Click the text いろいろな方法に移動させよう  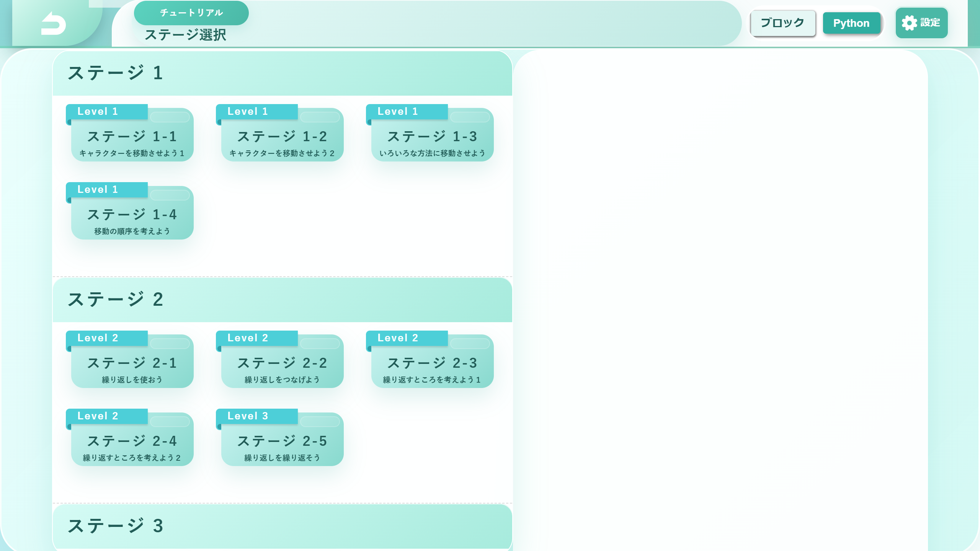pyautogui.click(x=432, y=153)
